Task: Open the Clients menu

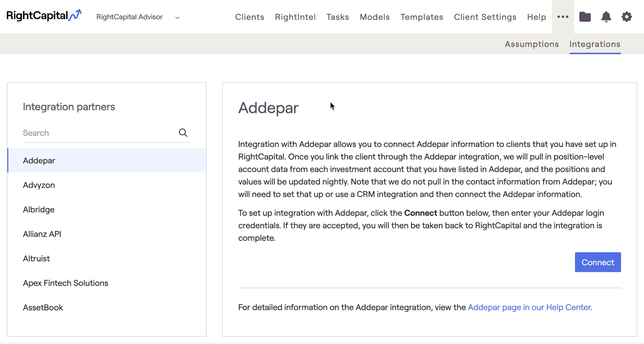Action: [250, 17]
